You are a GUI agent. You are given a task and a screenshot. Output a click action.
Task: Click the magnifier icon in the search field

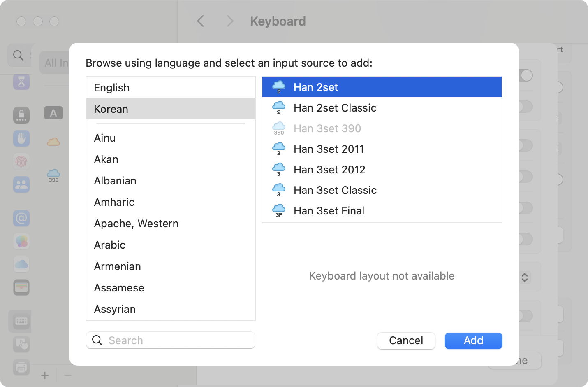[x=97, y=340]
